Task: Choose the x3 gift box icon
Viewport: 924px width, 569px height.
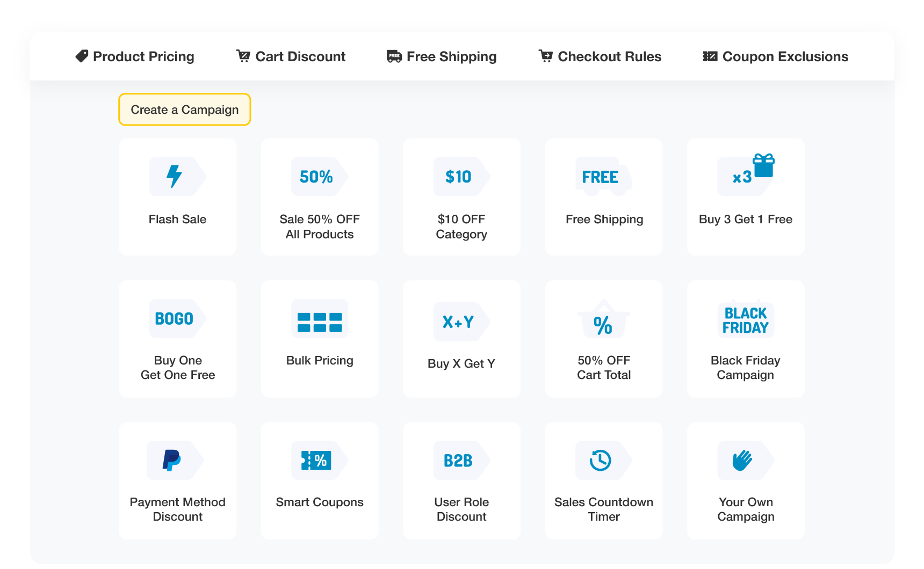Action: pos(746,174)
